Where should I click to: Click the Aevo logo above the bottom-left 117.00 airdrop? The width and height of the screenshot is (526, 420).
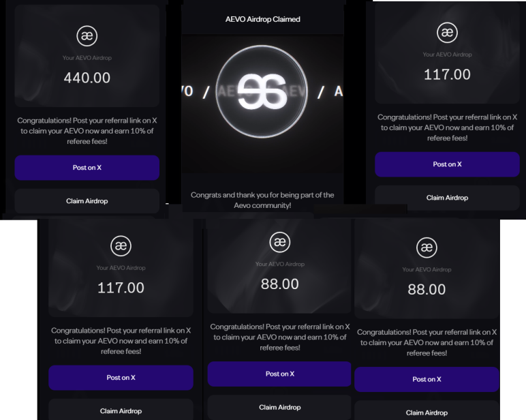coord(121,245)
